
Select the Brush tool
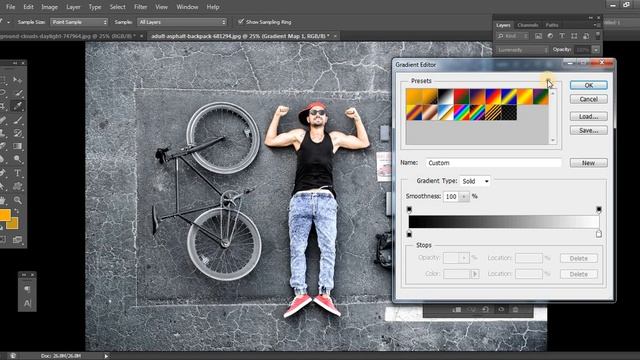17,120
